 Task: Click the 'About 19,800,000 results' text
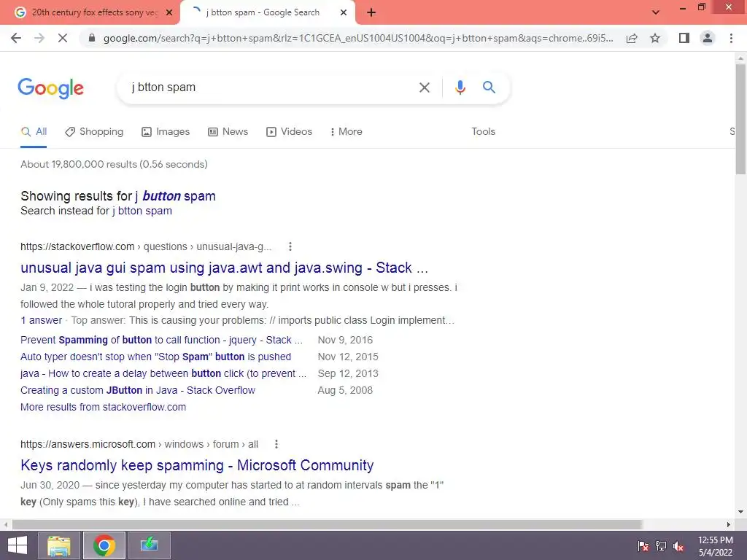point(114,164)
